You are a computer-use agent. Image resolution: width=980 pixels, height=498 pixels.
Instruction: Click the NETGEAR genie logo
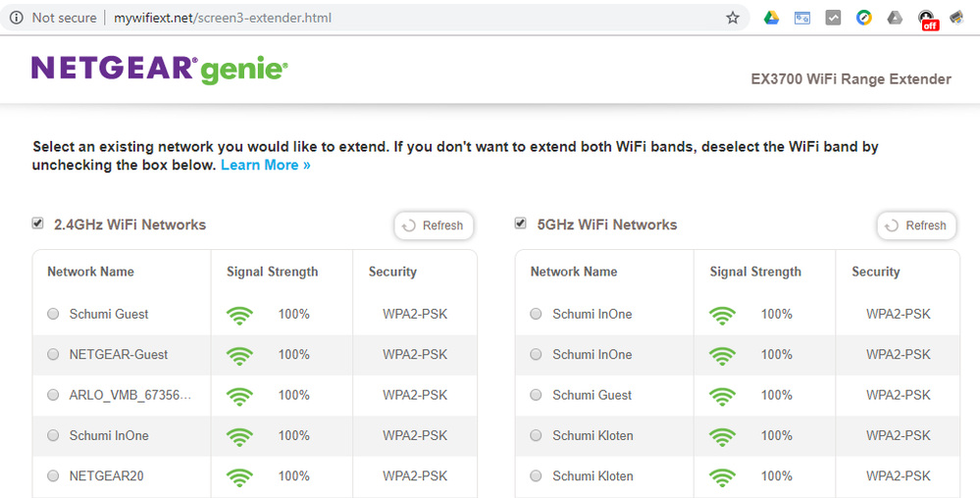[x=159, y=70]
